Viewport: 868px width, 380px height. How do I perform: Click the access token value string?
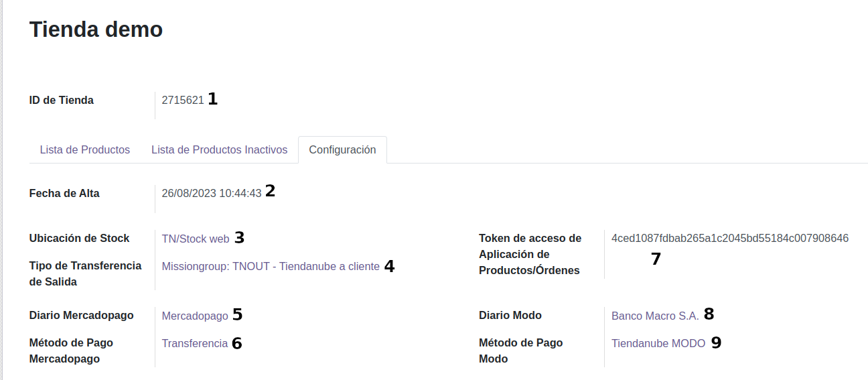click(730, 238)
